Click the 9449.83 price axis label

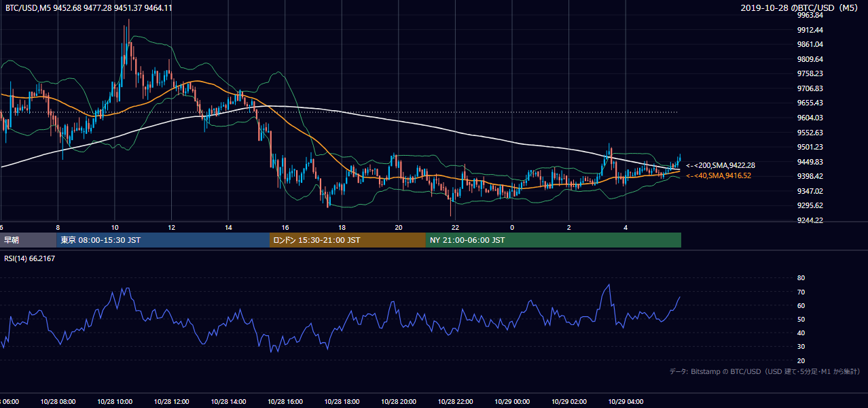click(x=810, y=162)
